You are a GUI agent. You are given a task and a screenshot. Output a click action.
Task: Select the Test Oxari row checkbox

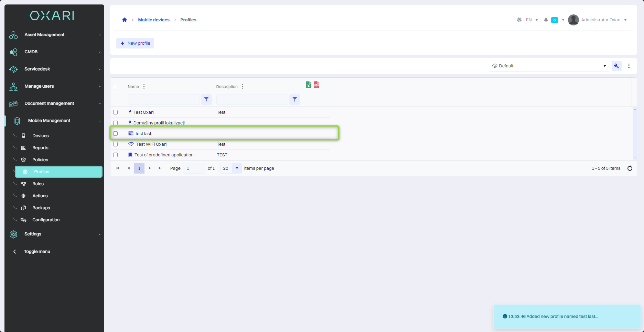tap(116, 112)
